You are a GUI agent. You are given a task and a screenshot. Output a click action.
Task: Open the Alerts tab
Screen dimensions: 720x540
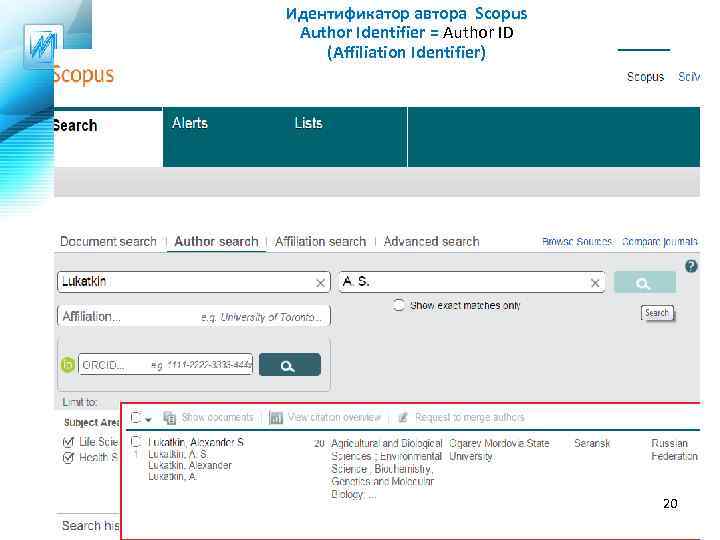[190, 123]
